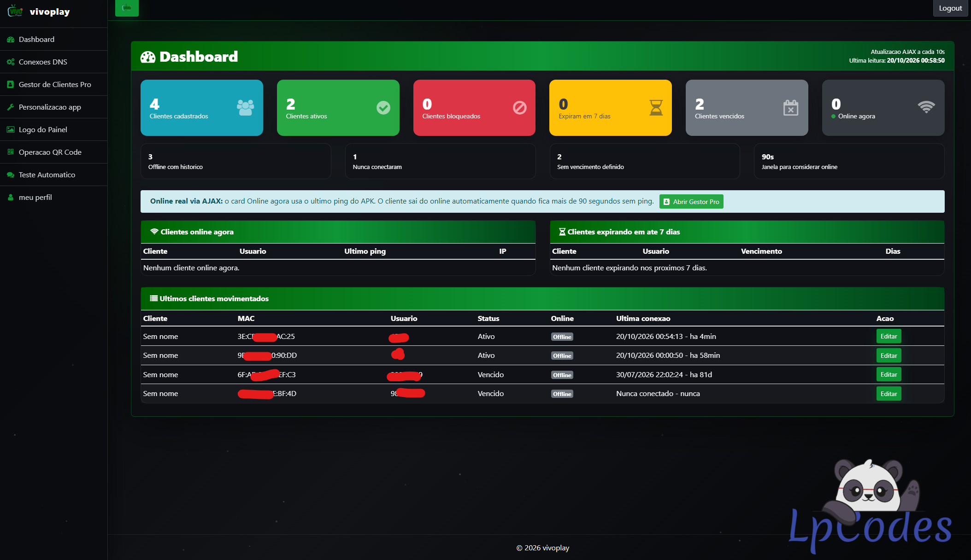Click the Logo do Painel image icon
Viewport: 971px width, 560px height.
[x=11, y=130]
